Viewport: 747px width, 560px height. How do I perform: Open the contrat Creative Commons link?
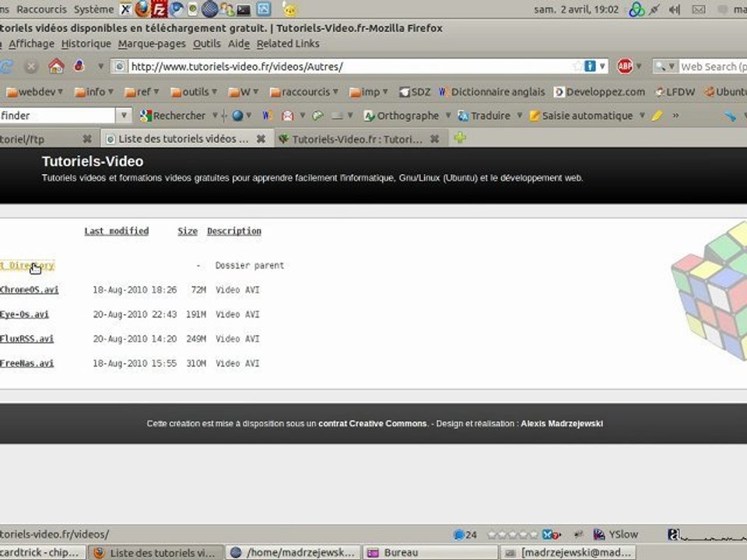pyautogui.click(x=373, y=423)
